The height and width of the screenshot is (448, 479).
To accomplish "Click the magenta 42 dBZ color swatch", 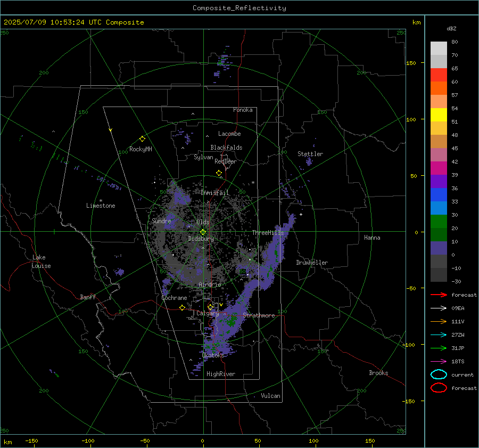I will tap(439, 168).
